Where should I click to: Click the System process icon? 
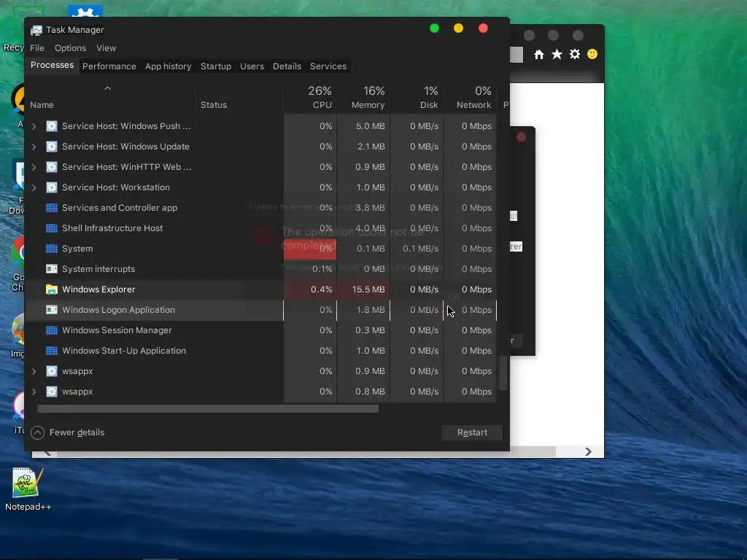pos(52,249)
